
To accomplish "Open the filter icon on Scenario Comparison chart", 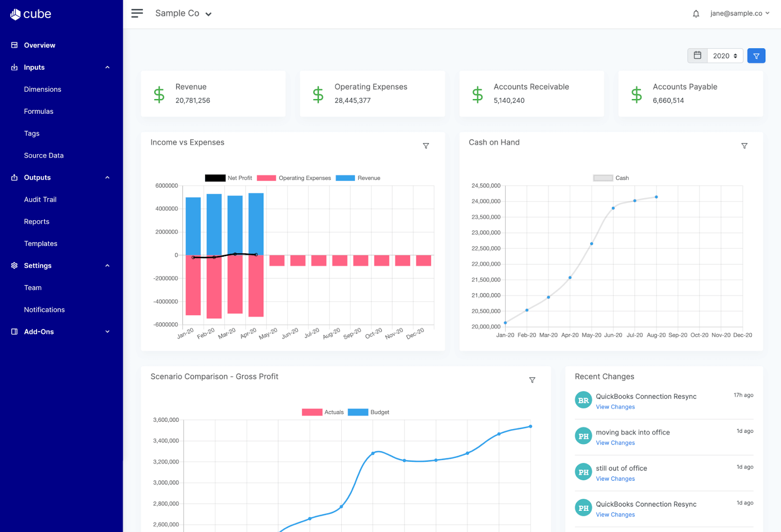I will click(532, 380).
